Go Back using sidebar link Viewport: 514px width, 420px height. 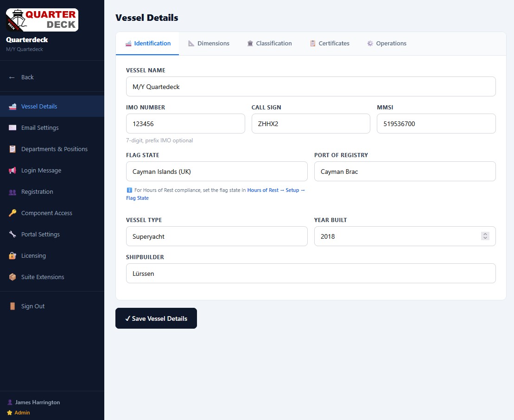(52, 77)
